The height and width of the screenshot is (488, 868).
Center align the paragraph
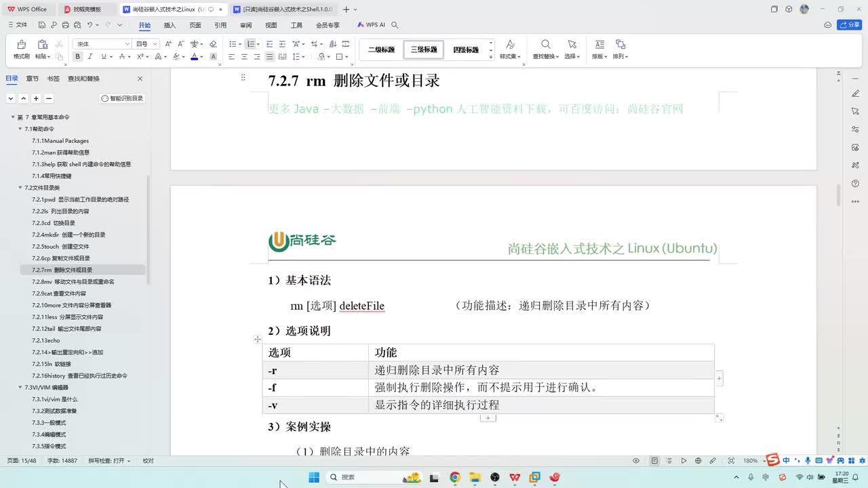coord(244,57)
